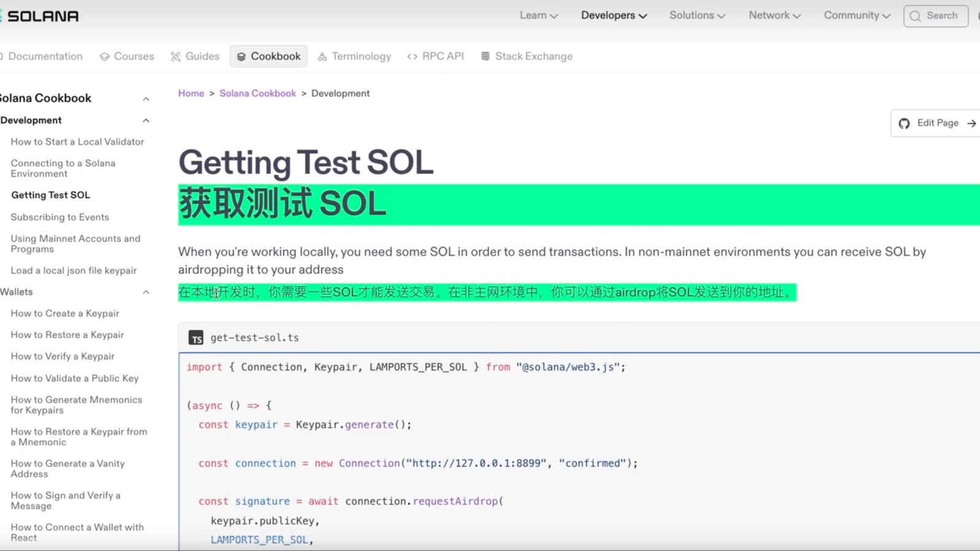Click the Guides crossed tools icon
Viewport: 980px width, 551px height.
pyautogui.click(x=176, y=57)
